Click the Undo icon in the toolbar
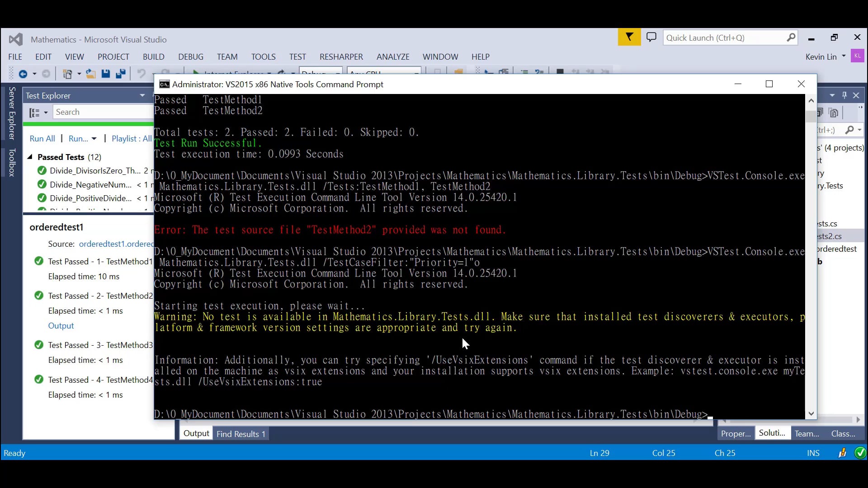 pos(142,74)
